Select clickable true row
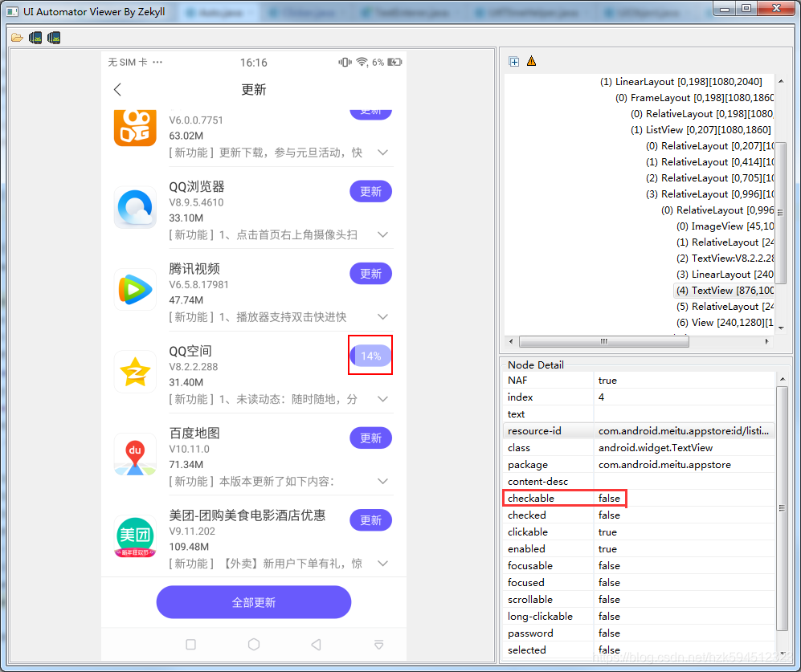 pos(639,532)
